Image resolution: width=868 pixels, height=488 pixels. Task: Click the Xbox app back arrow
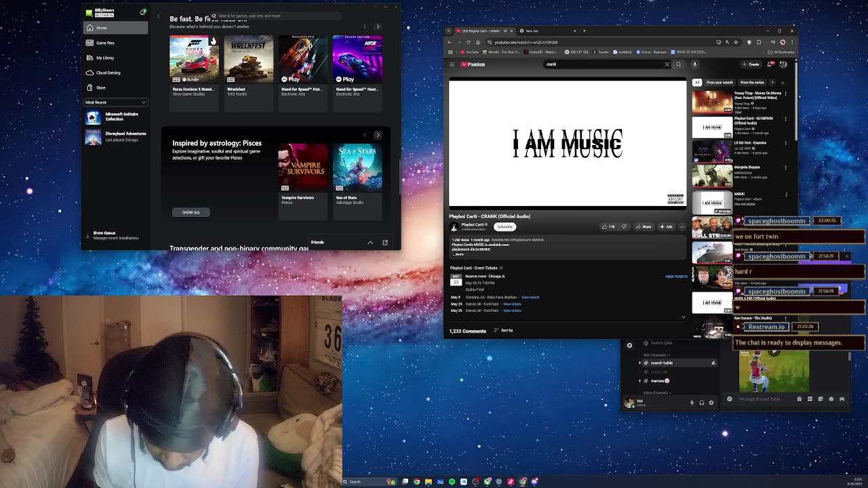pyautogui.click(x=159, y=16)
